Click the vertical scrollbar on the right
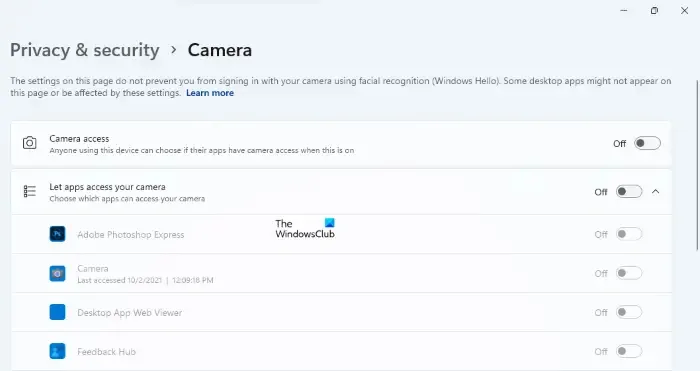The image size is (700, 371). [697, 165]
